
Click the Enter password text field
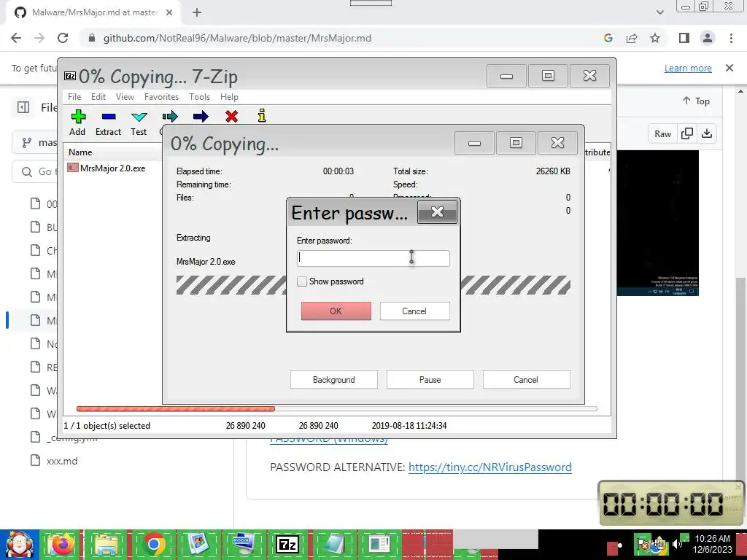(373, 258)
